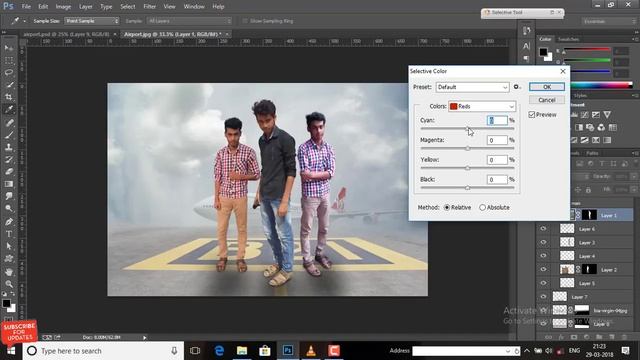Toggle the Preview checkbox

(x=532, y=115)
